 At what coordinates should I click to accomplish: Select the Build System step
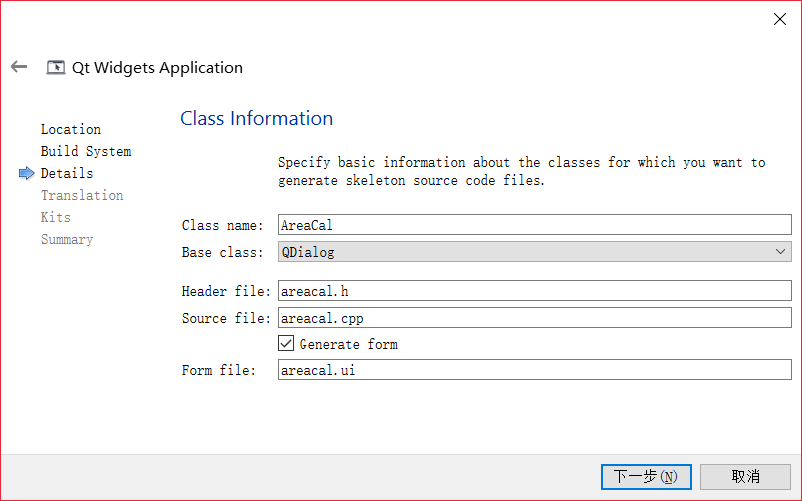86,151
